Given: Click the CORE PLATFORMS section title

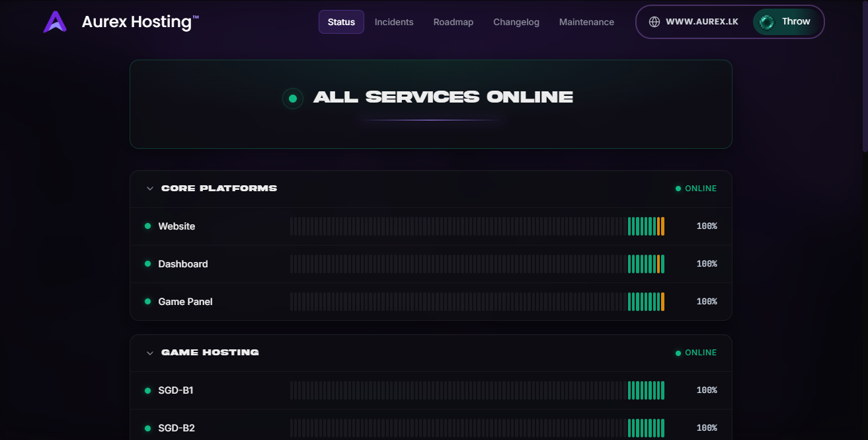Looking at the screenshot, I should click(219, 189).
